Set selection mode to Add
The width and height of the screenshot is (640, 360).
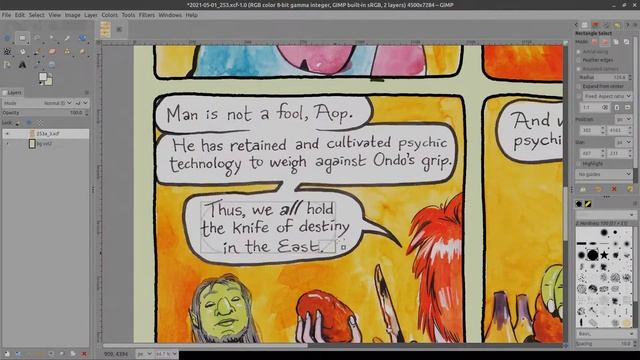pos(604,42)
